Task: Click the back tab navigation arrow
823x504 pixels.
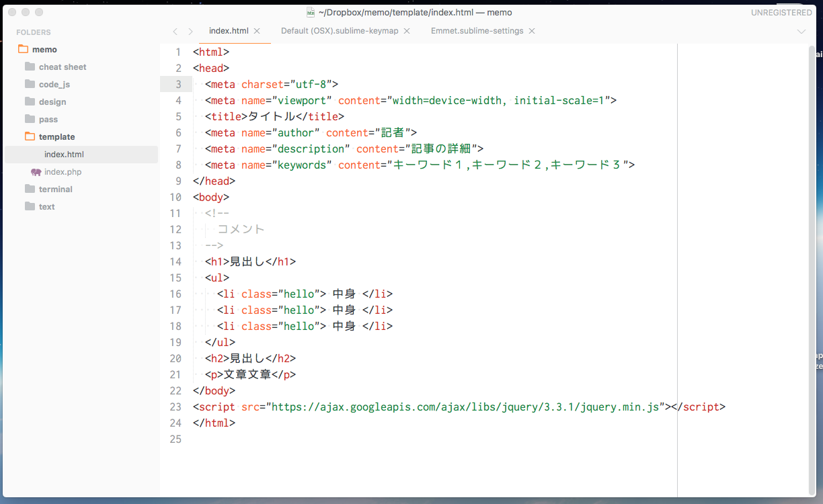Action: pyautogui.click(x=175, y=31)
